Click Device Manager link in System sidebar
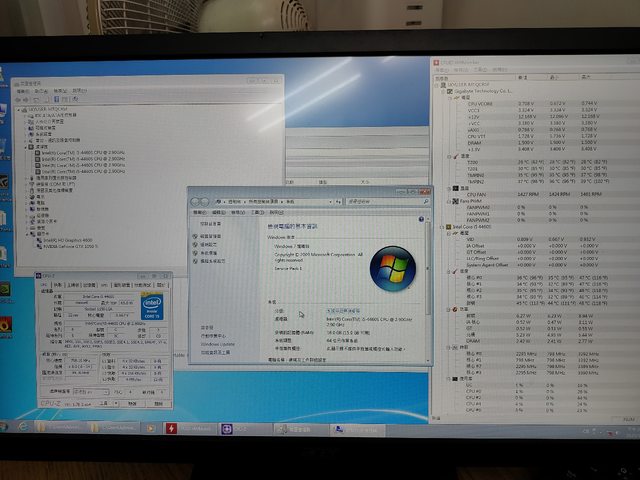 point(210,235)
